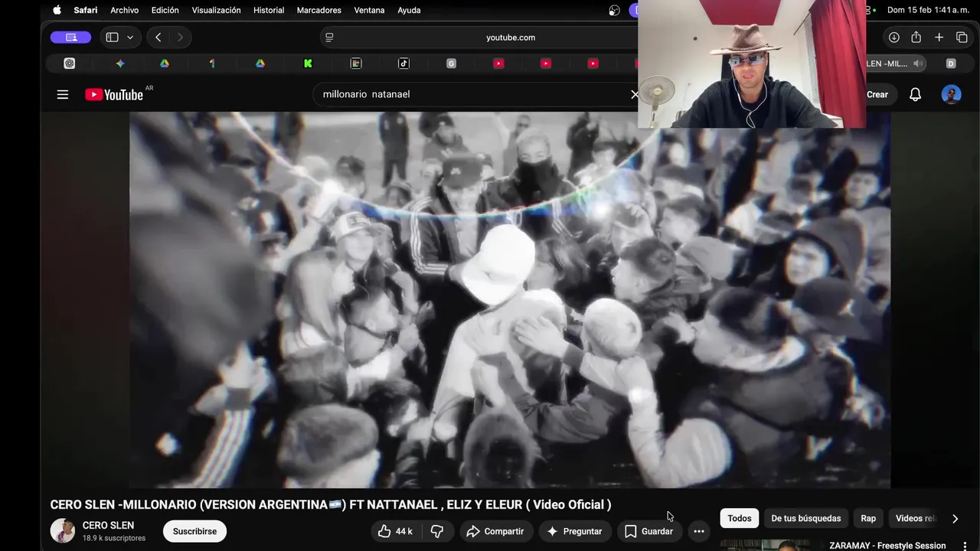Open the CERO SLEN channel name link

pyautogui.click(x=108, y=525)
